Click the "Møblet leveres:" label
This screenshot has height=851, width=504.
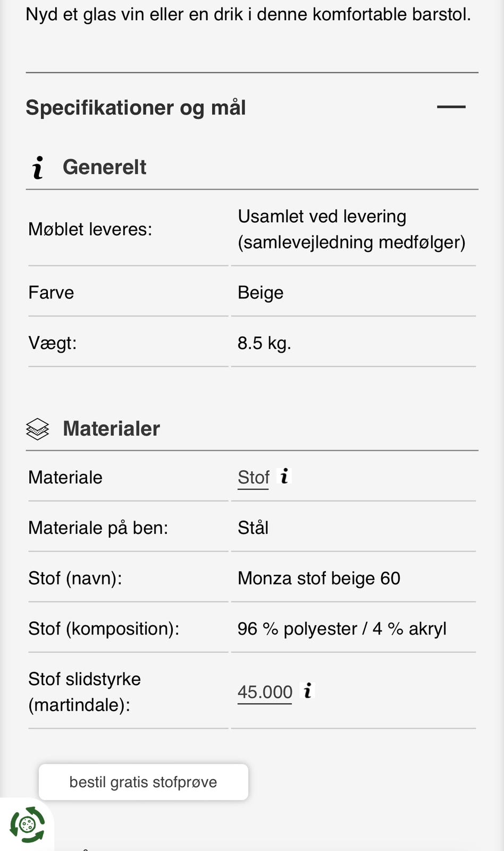pyautogui.click(x=90, y=229)
